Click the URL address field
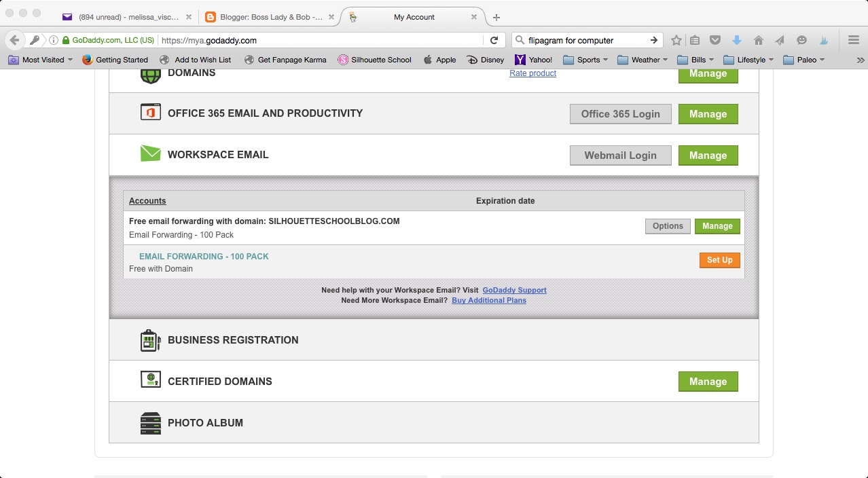Screen dimensions: 868x478 pyautogui.click(x=321, y=40)
